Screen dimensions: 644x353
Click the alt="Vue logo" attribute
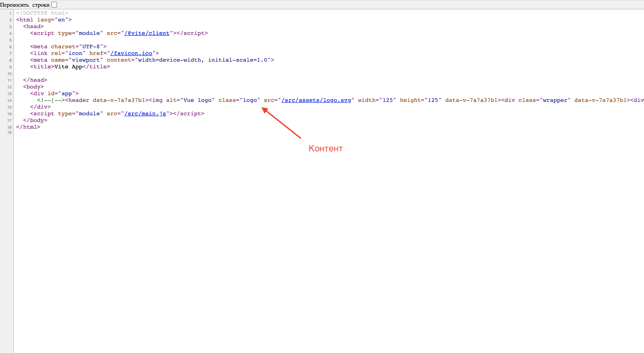point(191,100)
